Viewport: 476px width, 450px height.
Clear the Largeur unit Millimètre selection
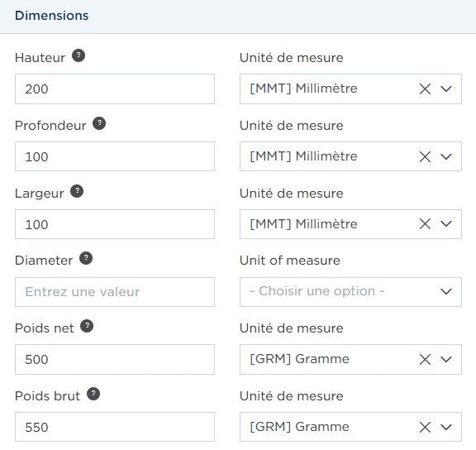click(425, 224)
